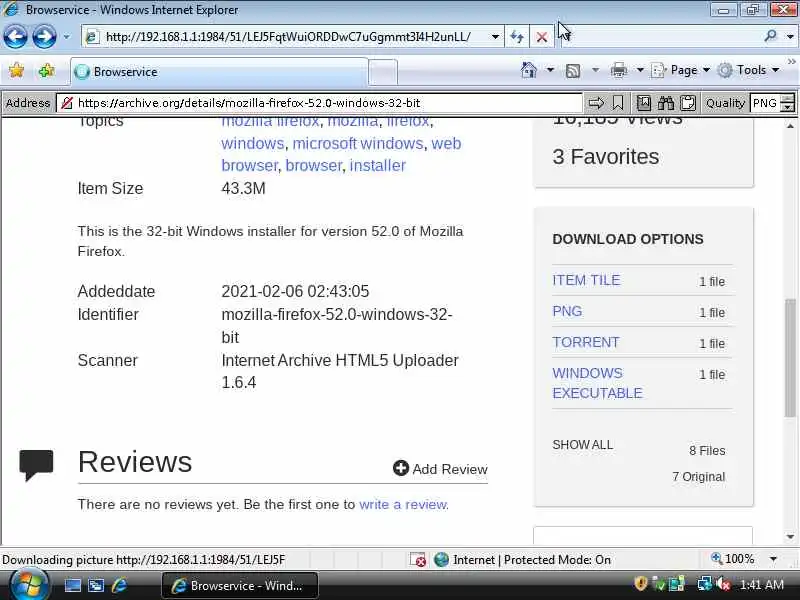
Task: Open the 'windows' topic link
Action: point(253,143)
